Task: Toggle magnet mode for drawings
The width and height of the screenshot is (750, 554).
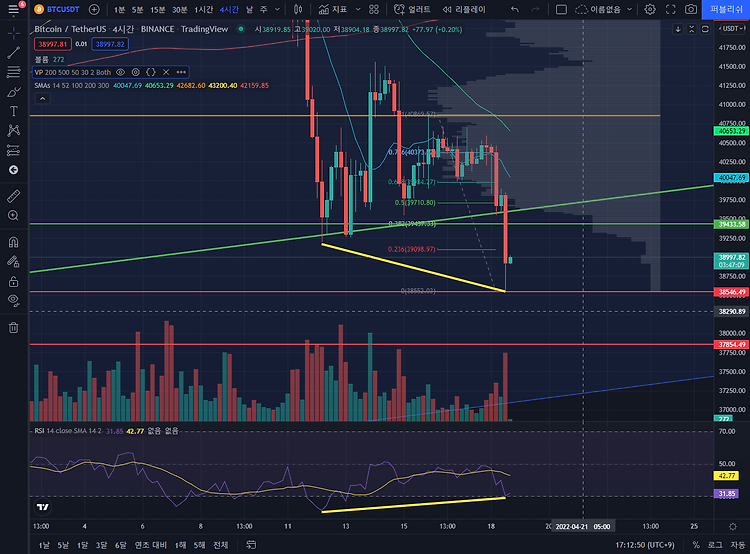Action: tap(13, 242)
